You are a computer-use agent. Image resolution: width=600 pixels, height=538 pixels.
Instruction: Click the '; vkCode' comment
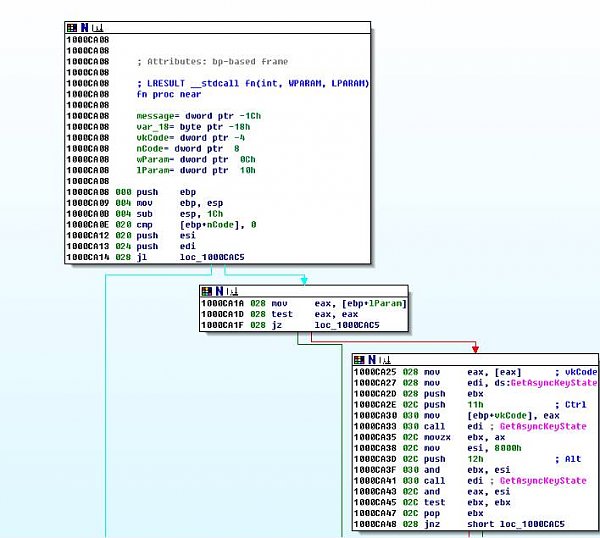(576, 372)
